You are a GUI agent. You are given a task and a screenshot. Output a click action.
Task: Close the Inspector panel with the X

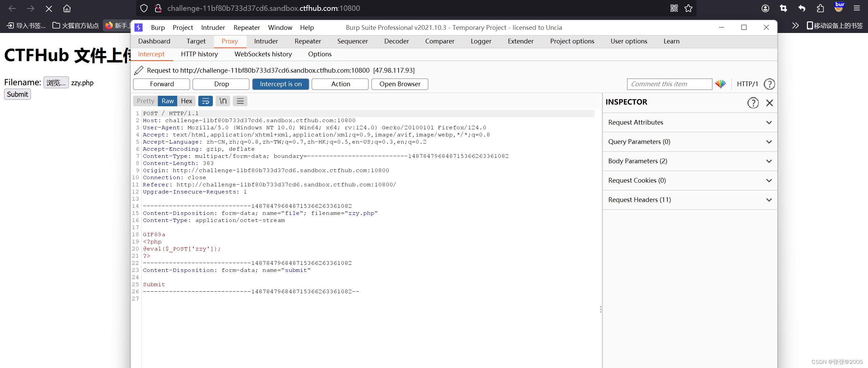point(769,103)
